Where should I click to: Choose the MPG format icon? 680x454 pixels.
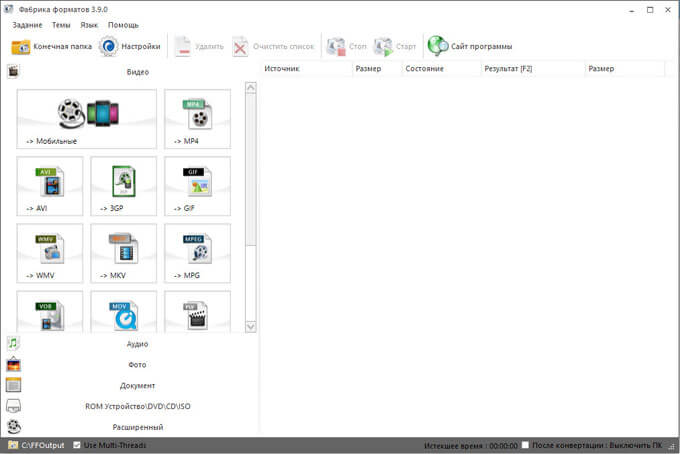pos(197,252)
